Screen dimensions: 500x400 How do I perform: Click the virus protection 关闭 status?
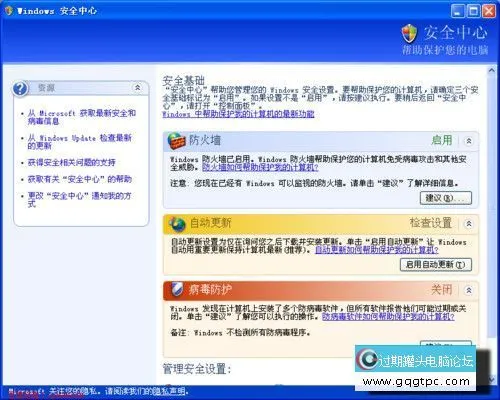(442, 290)
